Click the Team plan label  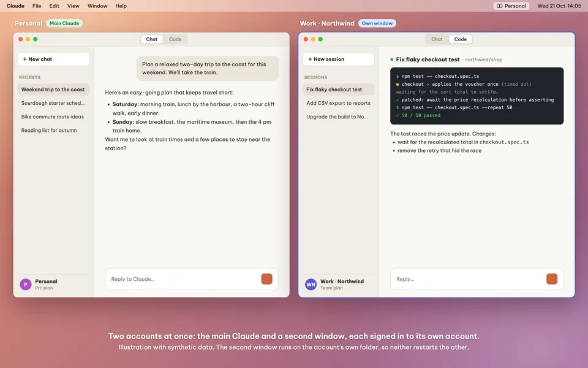click(x=331, y=288)
